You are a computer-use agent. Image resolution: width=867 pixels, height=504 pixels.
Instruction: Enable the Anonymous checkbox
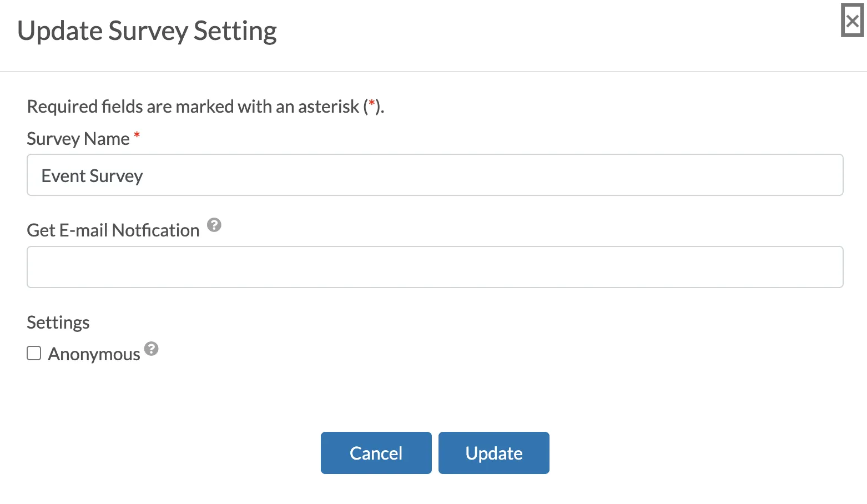coord(34,353)
